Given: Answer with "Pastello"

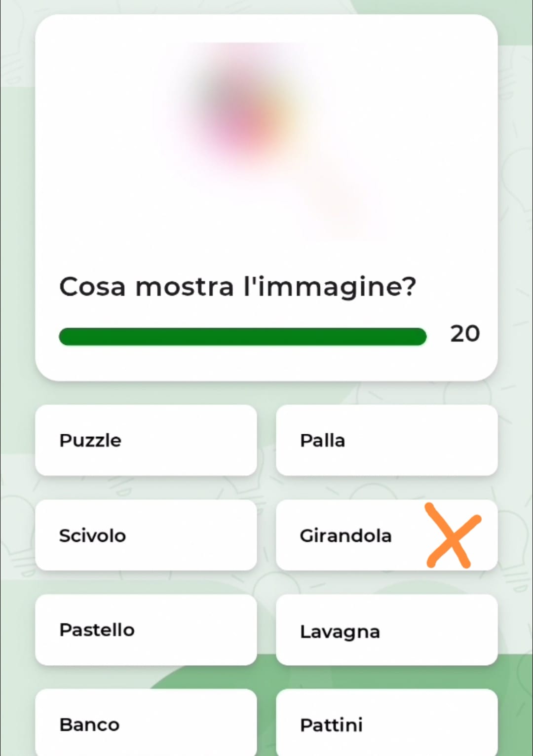Looking at the screenshot, I should tap(146, 630).
